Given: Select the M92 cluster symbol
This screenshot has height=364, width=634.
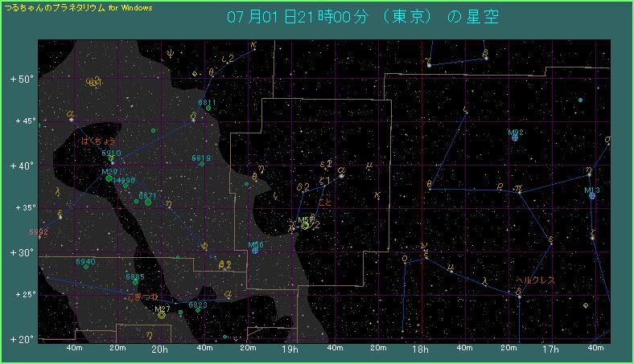Looking at the screenshot, I should tap(515, 137).
